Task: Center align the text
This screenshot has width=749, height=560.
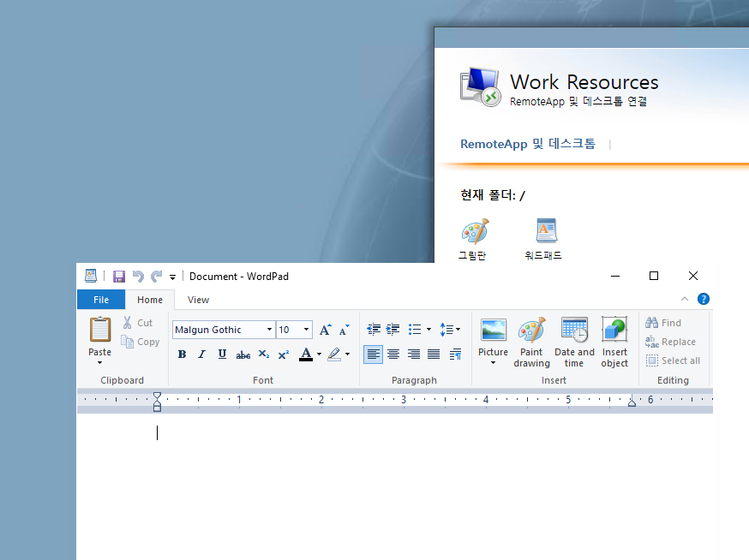Action: pos(393,354)
